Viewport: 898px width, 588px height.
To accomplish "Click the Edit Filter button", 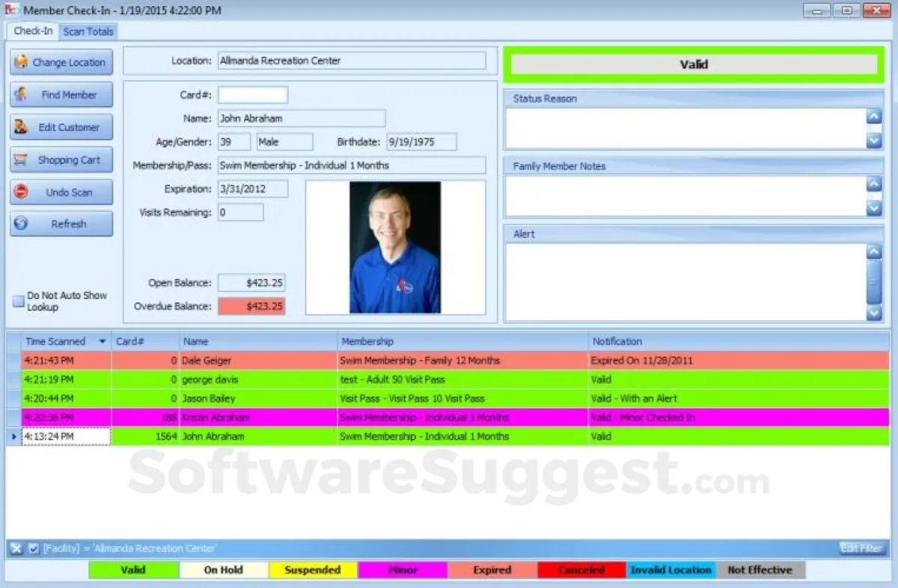I will click(x=861, y=548).
